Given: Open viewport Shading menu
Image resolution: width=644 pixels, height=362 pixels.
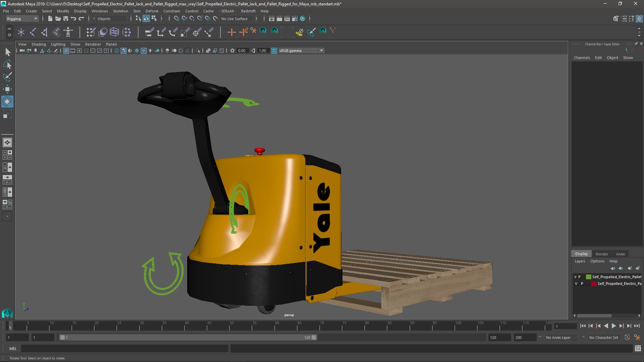Looking at the screenshot, I should click(39, 44).
